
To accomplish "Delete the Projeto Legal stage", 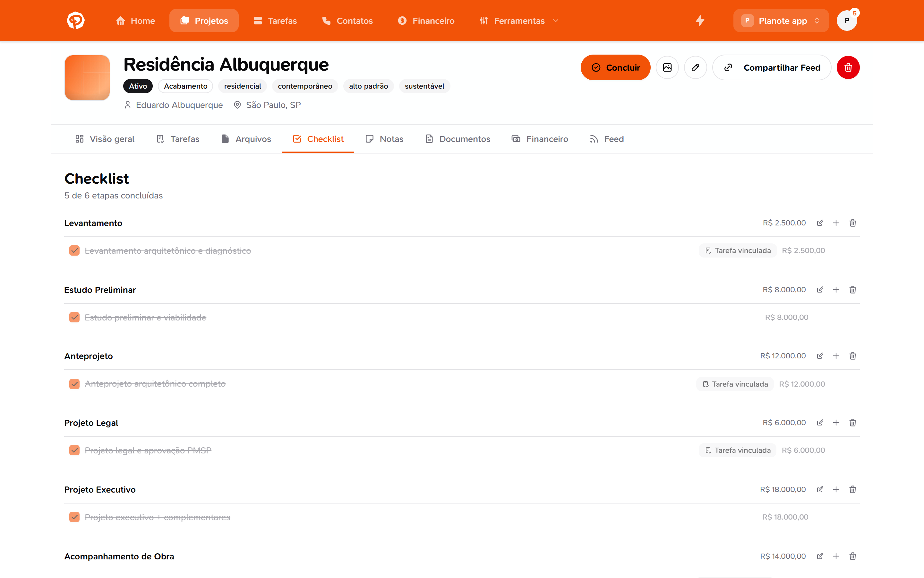I will pyautogui.click(x=852, y=423).
